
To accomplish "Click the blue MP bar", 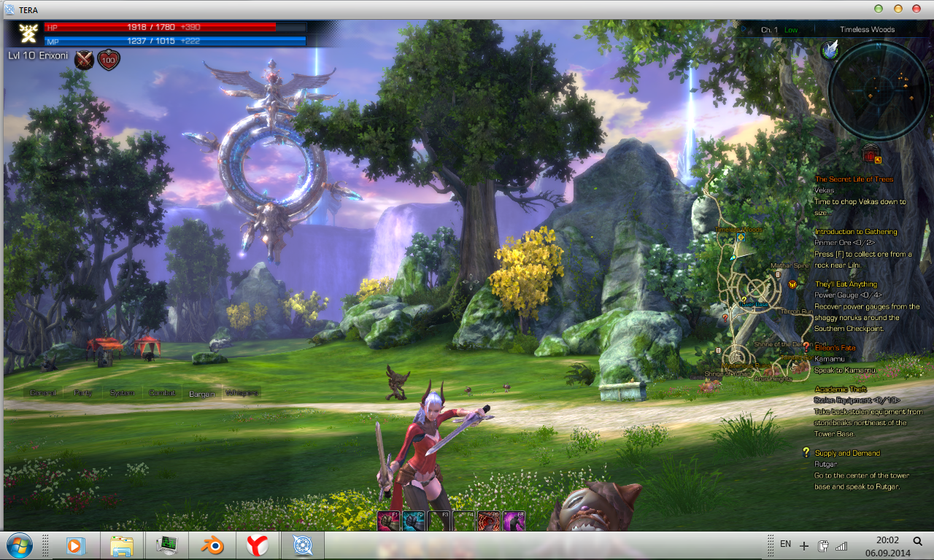I will click(x=175, y=42).
